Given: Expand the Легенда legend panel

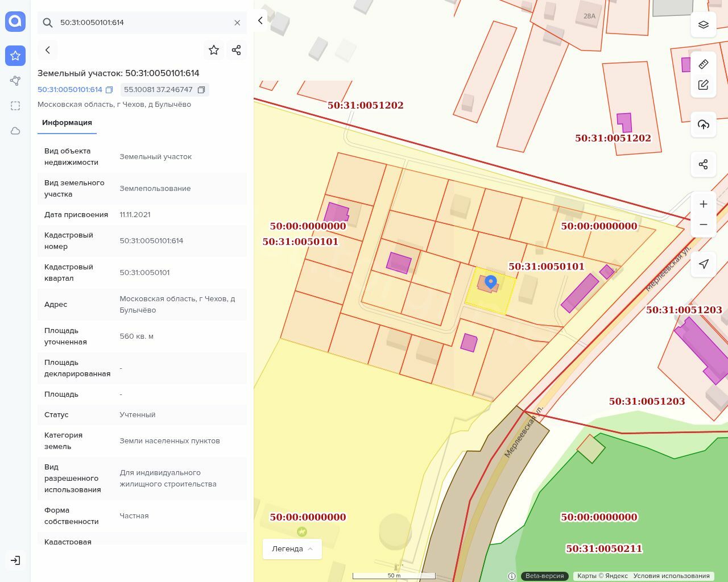Looking at the screenshot, I should click(292, 549).
